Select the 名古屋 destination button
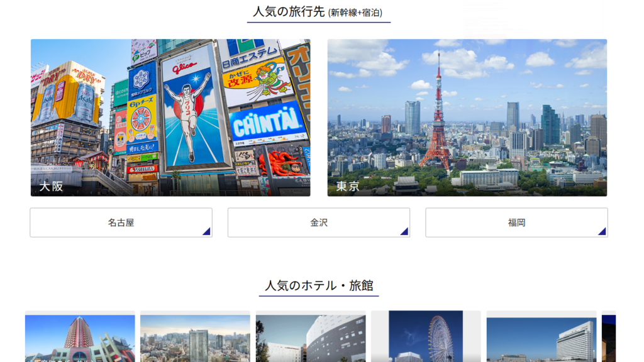The image size is (644, 362). (x=121, y=222)
